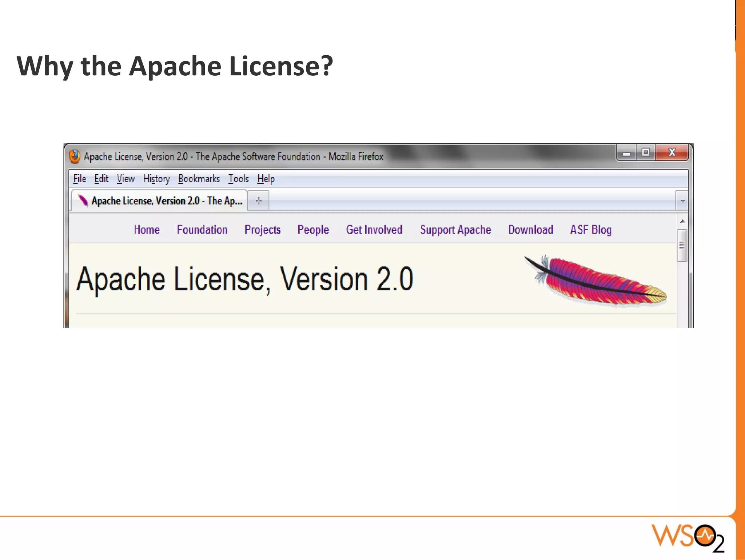The height and width of the screenshot is (560, 745).
Task: Open the People link
Action: click(x=313, y=230)
